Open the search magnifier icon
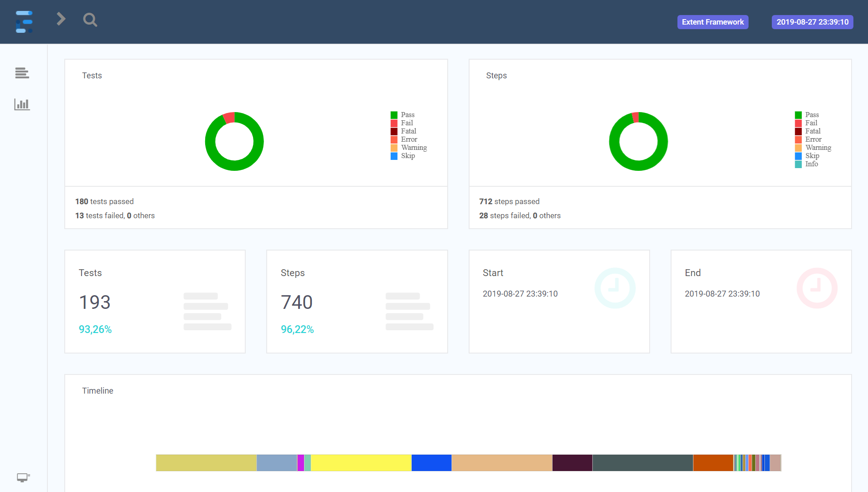The width and height of the screenshot is (868, 492). [90, 20]
